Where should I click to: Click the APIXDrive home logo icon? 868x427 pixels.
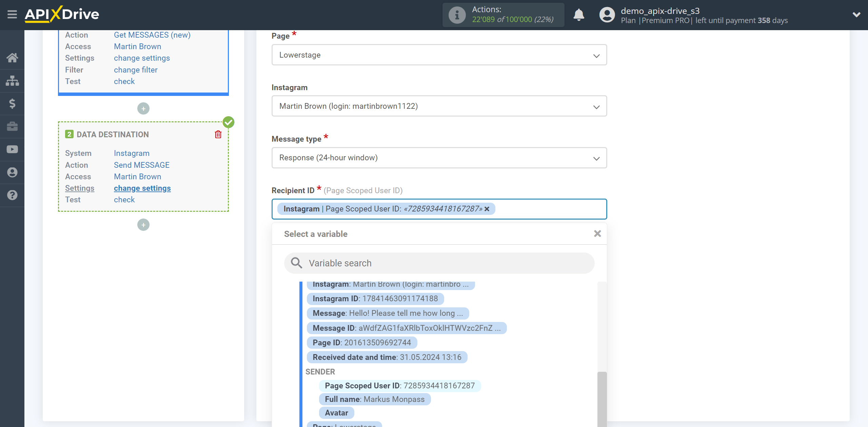(62, 14)
